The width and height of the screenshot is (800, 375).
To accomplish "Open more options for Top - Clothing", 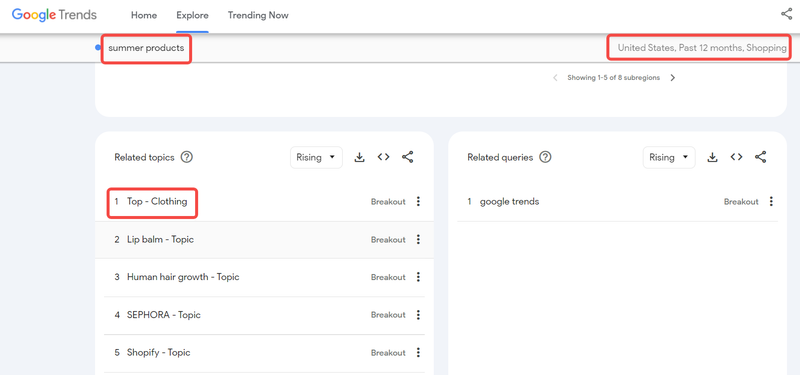I will pos(418,202).
